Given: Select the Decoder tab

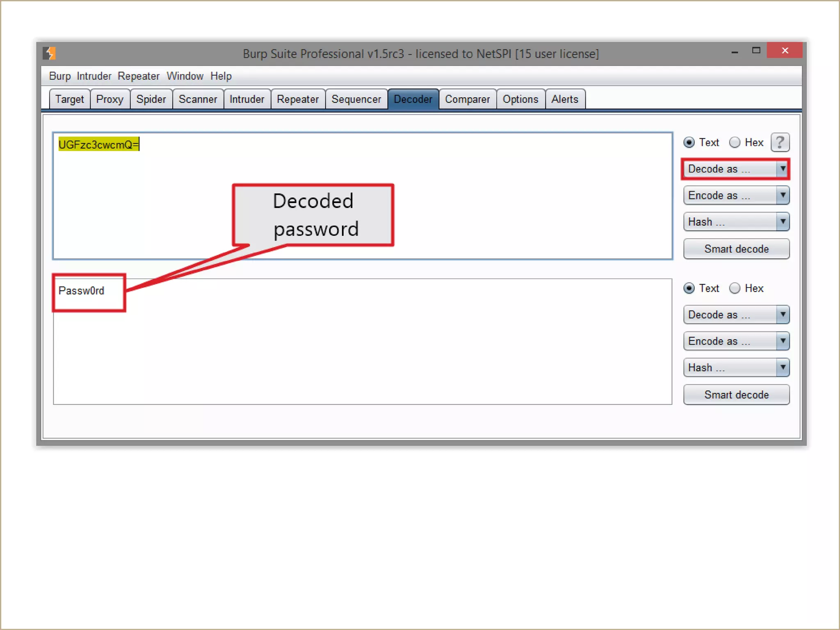Looking at the screenshot, I should pos(413,99).
